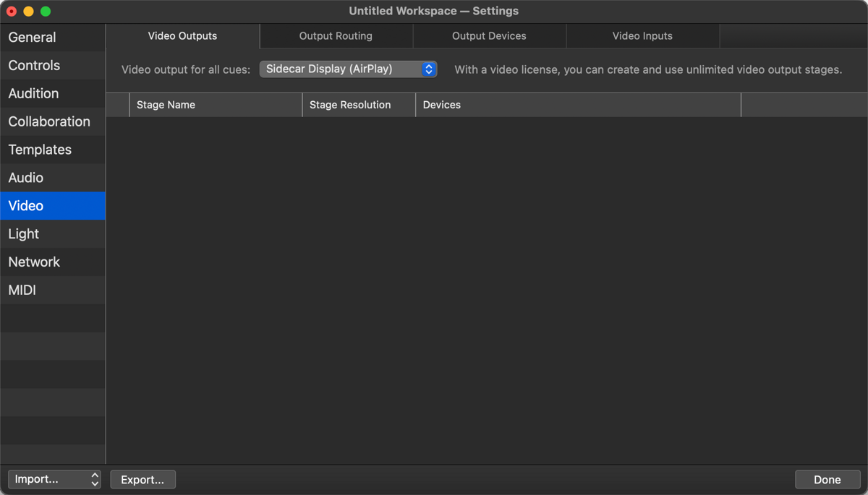Open the Sidecar Display (AirPlay) dropdown
This screenshot has width=868, height=495.
348,69
